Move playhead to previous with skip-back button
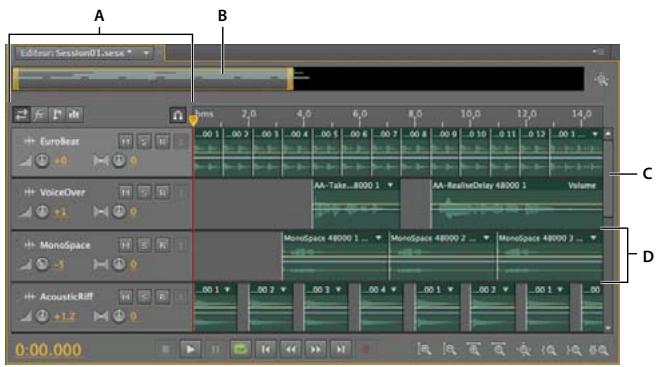The height and width of the screenshot is (367, 659). pos(266,349)
